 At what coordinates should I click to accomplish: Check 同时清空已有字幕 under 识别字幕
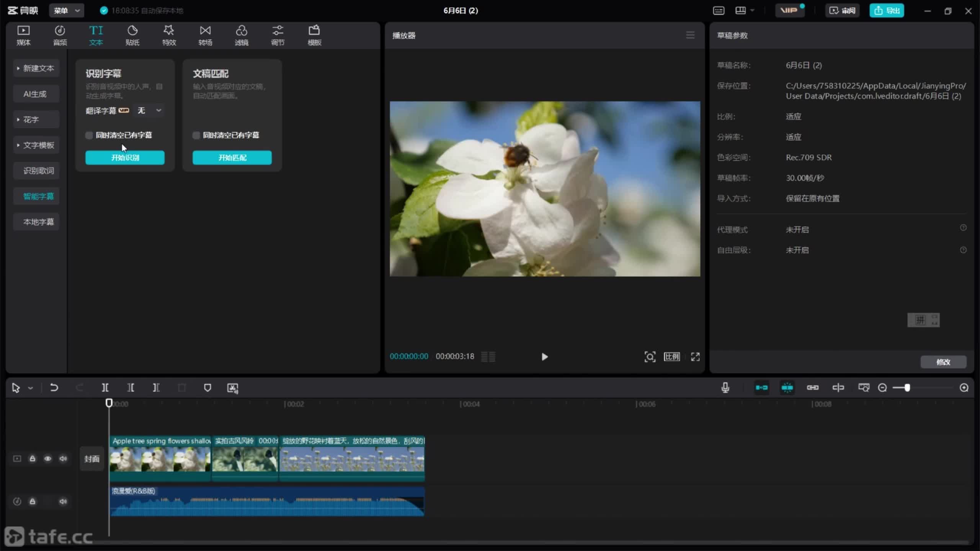point(89,135)
